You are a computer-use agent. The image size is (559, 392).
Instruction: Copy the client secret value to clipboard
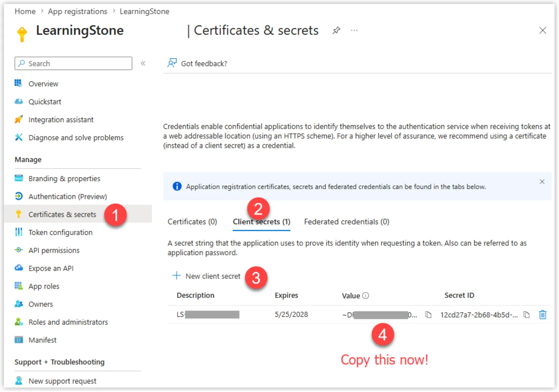coord(428,315)
